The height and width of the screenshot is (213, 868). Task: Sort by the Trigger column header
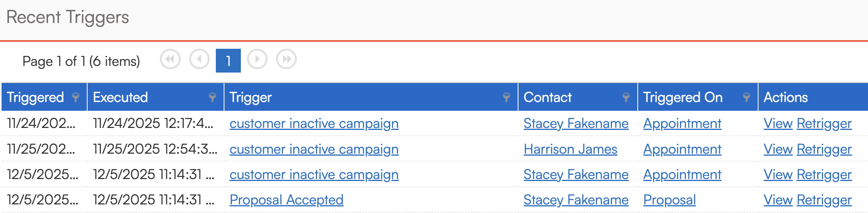[251, 97]
